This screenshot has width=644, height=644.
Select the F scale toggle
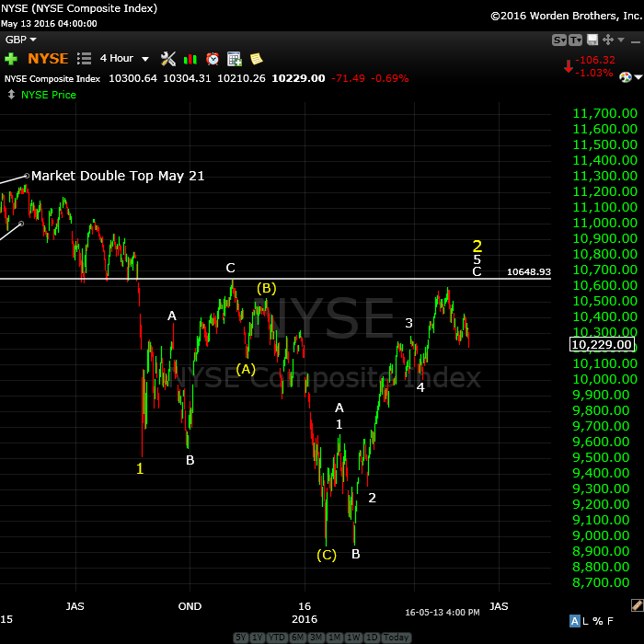pos(610,621)
